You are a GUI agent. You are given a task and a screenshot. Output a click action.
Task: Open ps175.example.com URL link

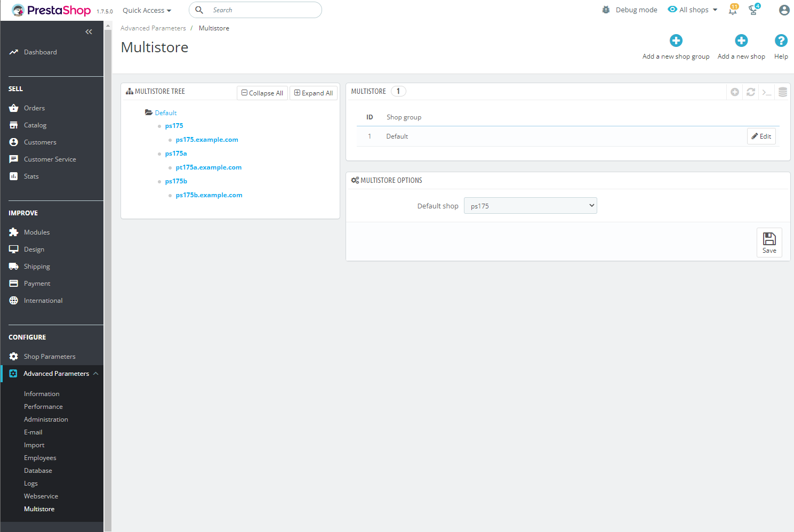tap(207, 140)
